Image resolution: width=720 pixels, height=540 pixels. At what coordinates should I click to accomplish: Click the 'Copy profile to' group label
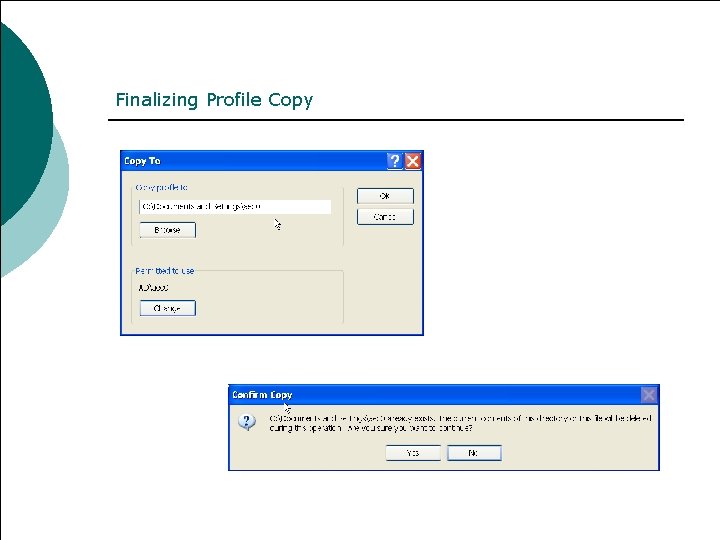[161, 187]
